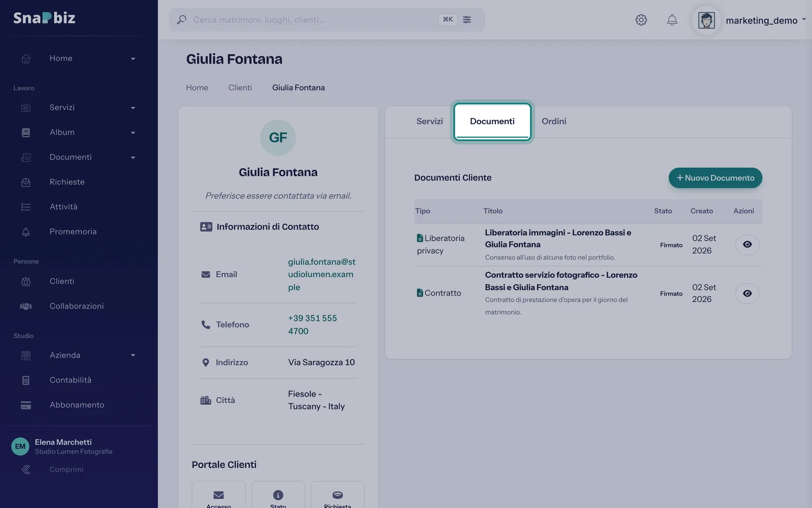Click the giulia.fontana email address link
Viewport: 812px width, 508px height.
click(322, 274)
